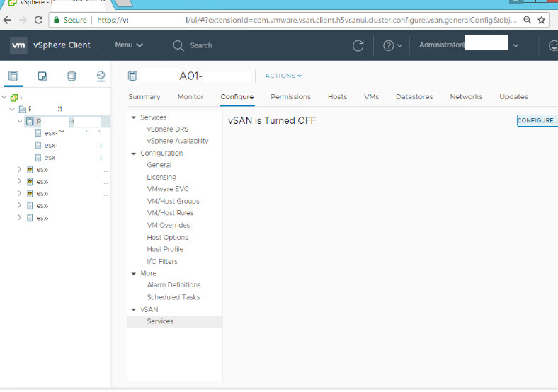Screen dimensions: 558x392
Task: Click the vSphere refresh icon
Action: click(x=358, y=45)
